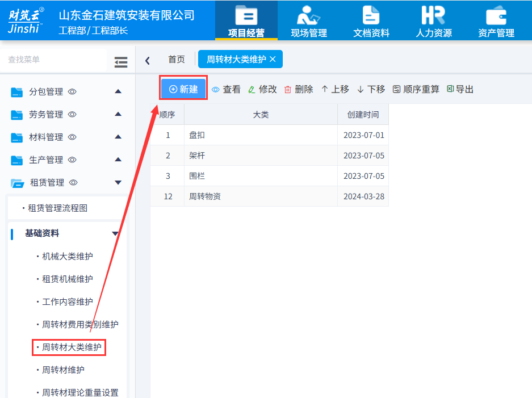The height and width of the screenshot is (398, 532).
Task: Click the 劳务管理 folder icon
Action: [x=16, y=115]
